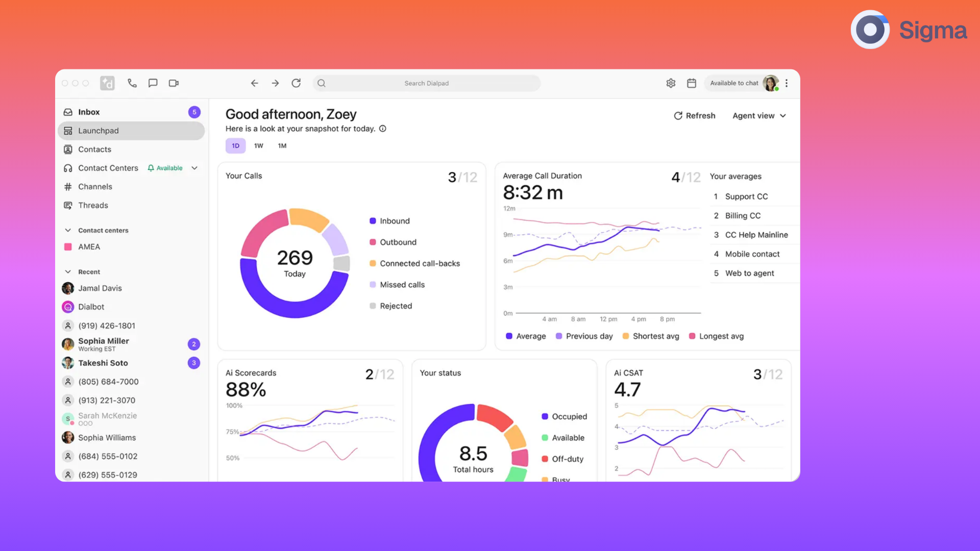Open Sarah McKenzie conversation
Image resolution: width=980 pixels, height=551 pixels.
coord(132,419)
